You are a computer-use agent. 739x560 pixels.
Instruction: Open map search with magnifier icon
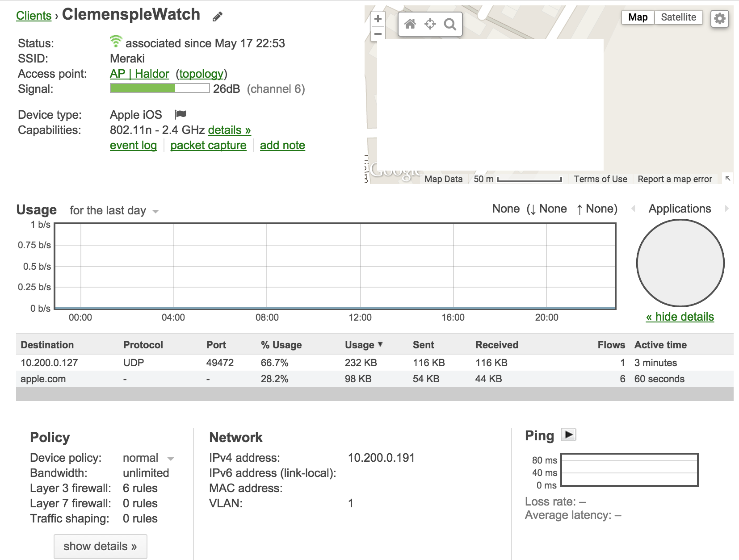click(x=450, y=24)
